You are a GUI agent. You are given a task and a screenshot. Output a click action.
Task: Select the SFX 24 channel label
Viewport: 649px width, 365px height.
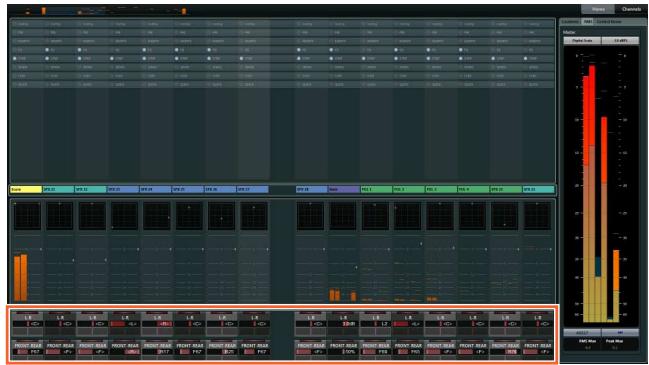pyautogui.click(x=155, y=190)
